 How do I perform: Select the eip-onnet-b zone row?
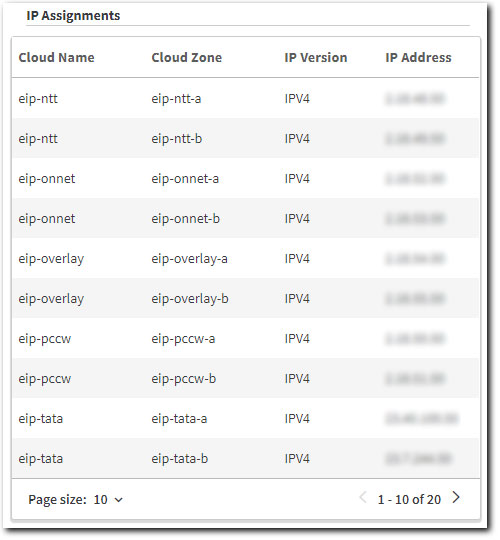[246, 218]
